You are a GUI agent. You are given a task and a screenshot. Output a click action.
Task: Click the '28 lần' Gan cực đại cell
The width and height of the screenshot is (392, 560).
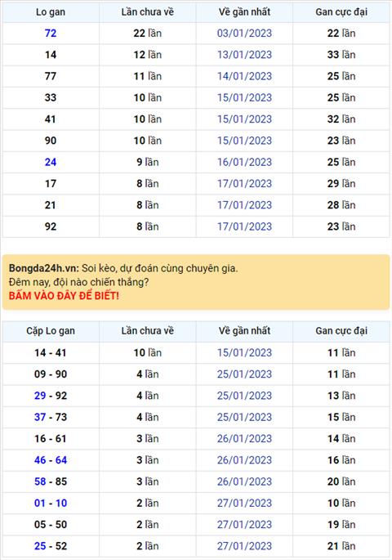[x=341, y=205]
